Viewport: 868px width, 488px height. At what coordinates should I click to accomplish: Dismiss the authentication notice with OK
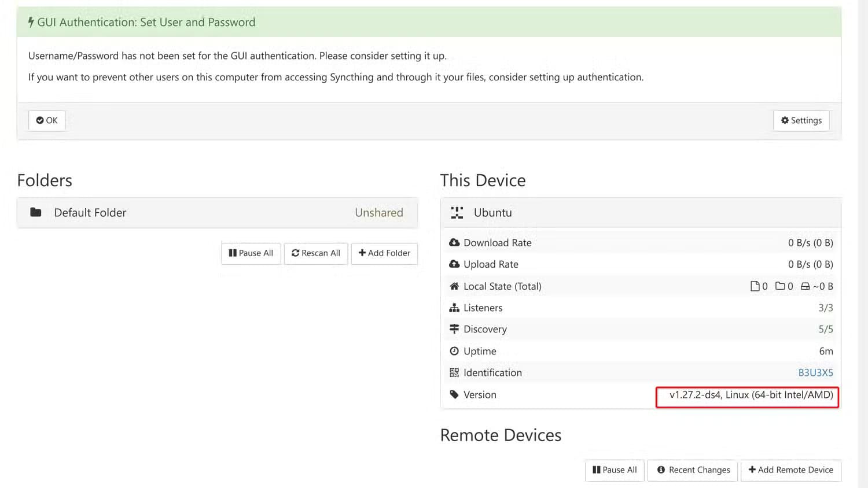(x=47, y=120)
